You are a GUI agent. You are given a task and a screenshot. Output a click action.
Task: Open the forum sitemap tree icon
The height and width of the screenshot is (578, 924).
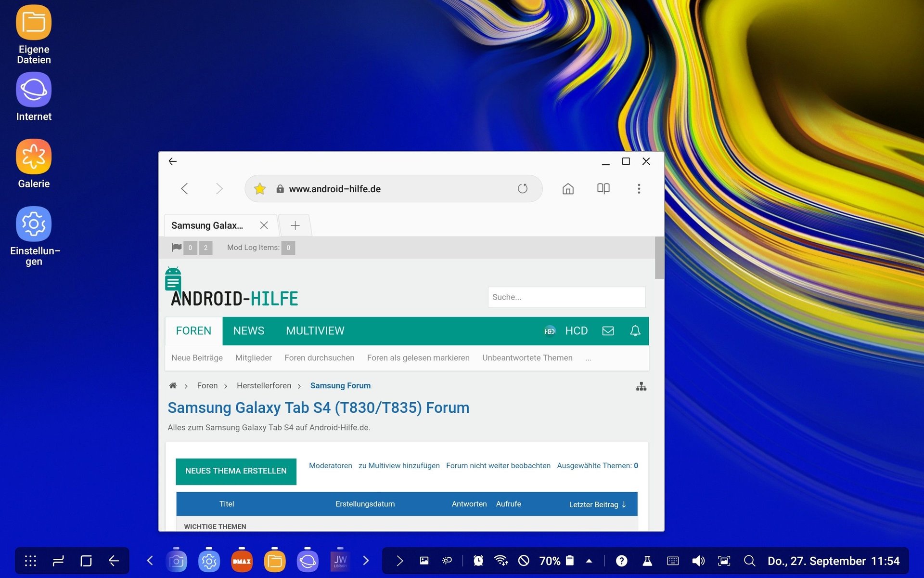[x=641, y=386]
